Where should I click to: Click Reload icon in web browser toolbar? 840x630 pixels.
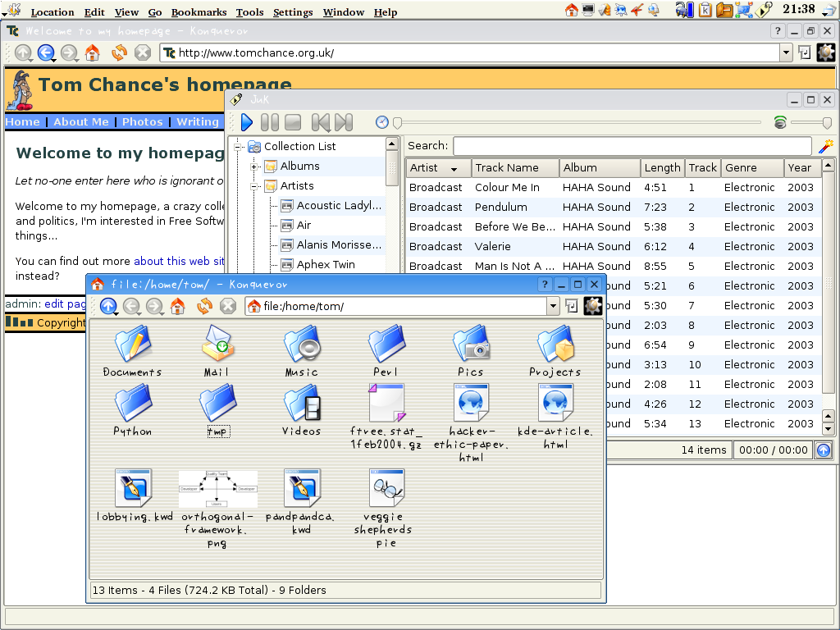[119, 52]
